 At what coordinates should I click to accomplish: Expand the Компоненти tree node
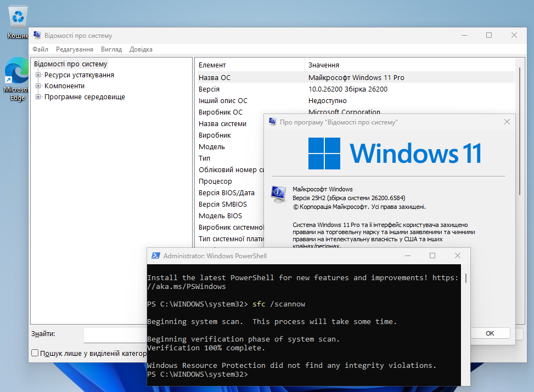click(38, 86)
